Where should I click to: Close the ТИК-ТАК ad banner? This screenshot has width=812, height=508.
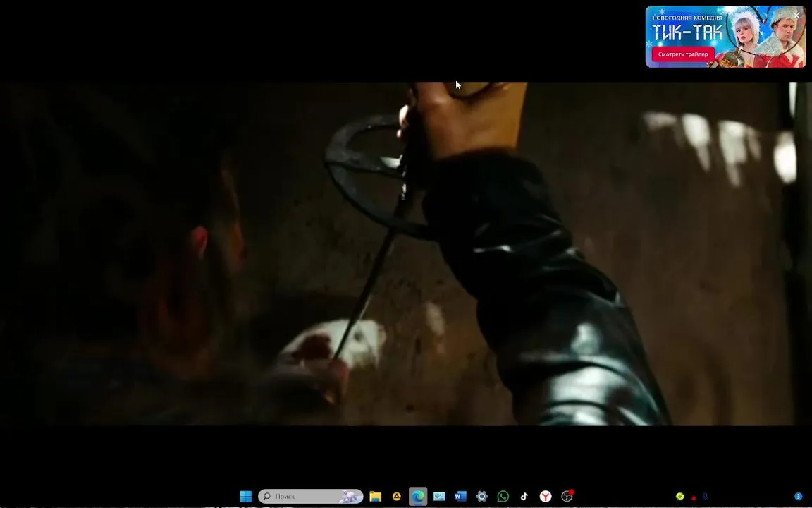tap(796, 16)
